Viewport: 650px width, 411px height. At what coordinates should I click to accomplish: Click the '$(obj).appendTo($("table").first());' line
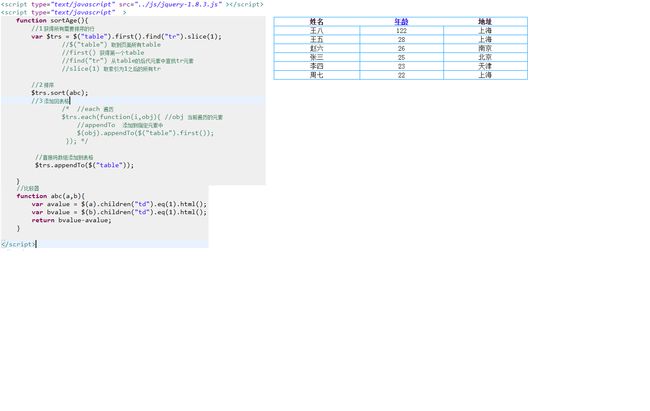pos(145,133)
